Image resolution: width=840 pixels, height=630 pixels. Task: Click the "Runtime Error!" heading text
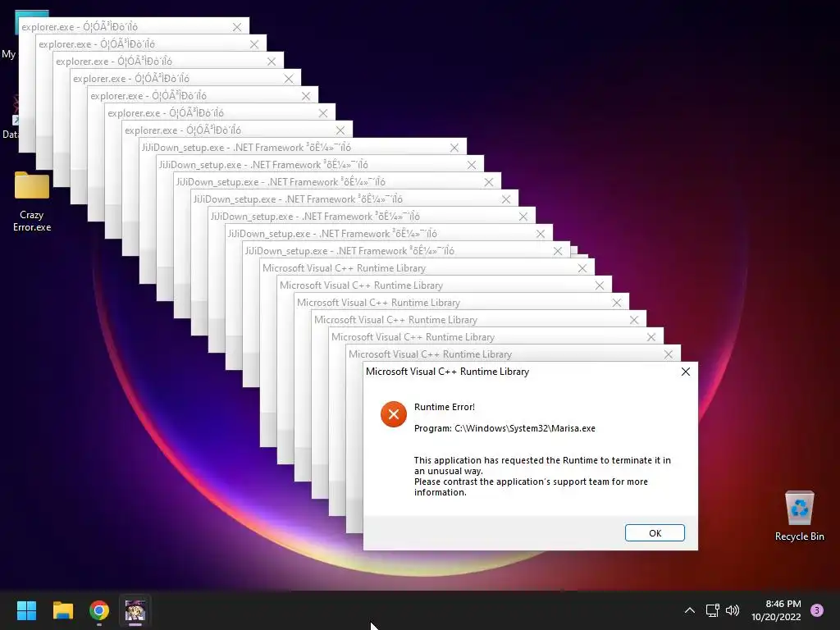(x=445, y=407)
